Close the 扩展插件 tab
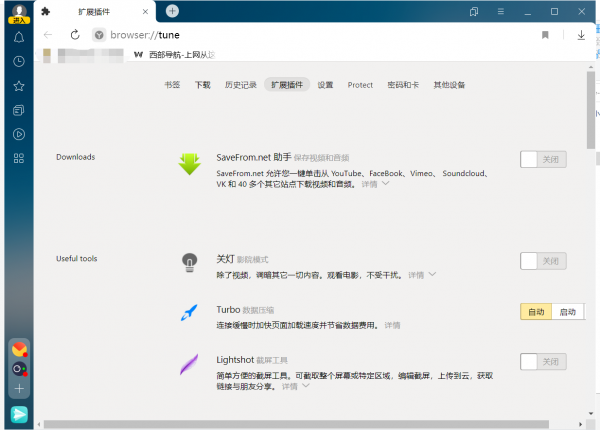Viewport: 600px width, 430px height. coord(145,12)
